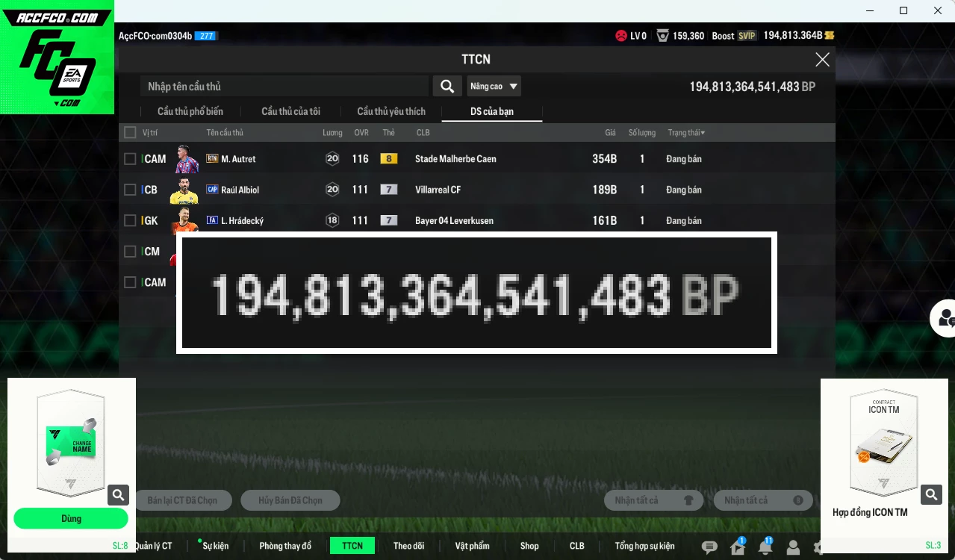Select TTCN in the bottom menu

coord(352,546)
